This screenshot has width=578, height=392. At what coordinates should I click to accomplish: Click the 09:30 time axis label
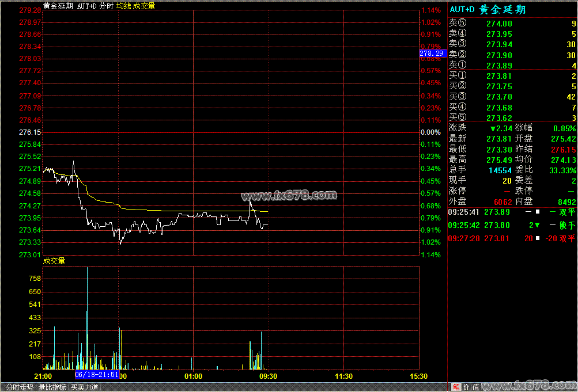pyautogui.click(x=268, y=376)
